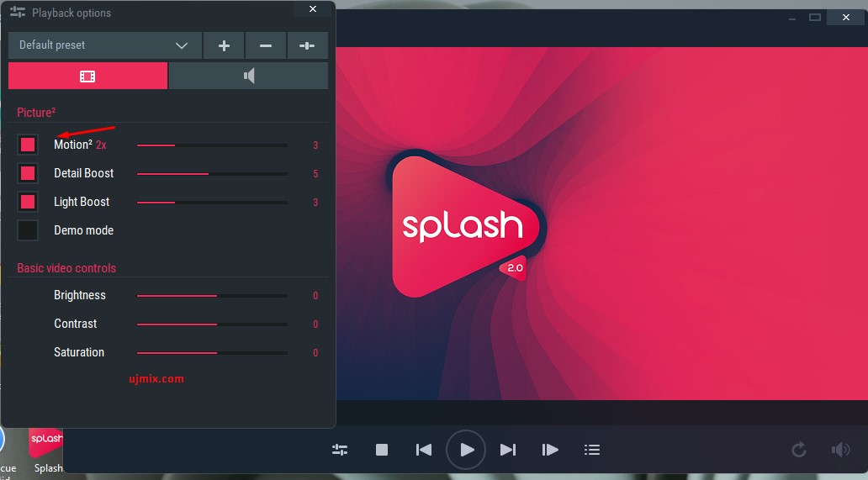This screenshot has width=868, height=480.
Task: Start playback with the play button
Action: click(x=466, y=450)
